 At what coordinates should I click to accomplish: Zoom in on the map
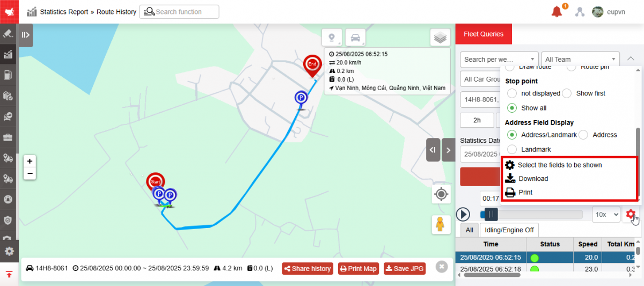pyautogui.click(x=30, y=161)
